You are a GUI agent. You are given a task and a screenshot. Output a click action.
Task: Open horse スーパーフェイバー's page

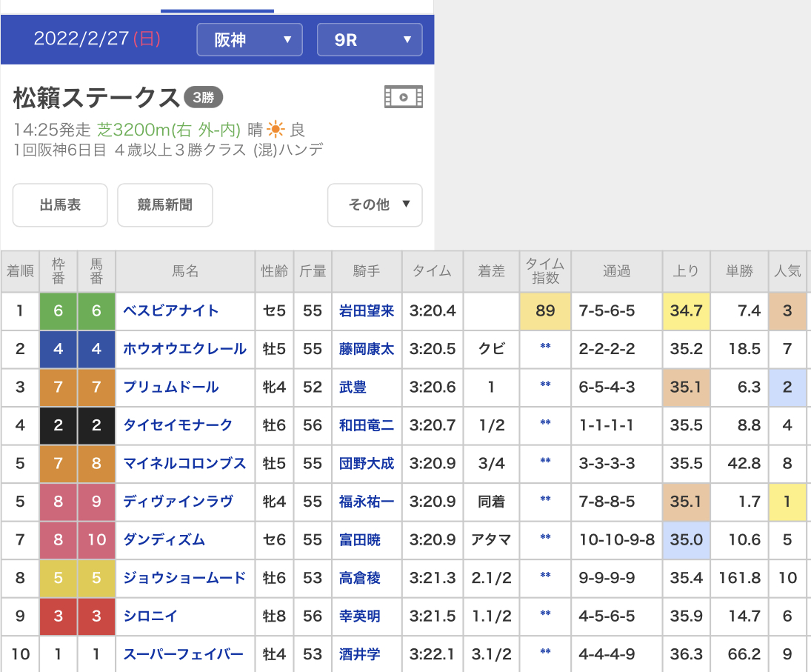[x=183, y=654]
